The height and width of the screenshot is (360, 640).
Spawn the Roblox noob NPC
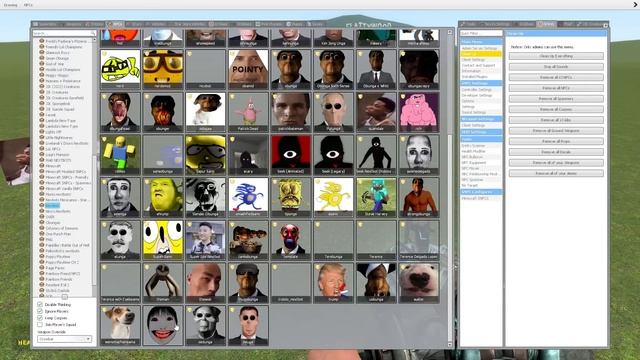coord(120,154)
